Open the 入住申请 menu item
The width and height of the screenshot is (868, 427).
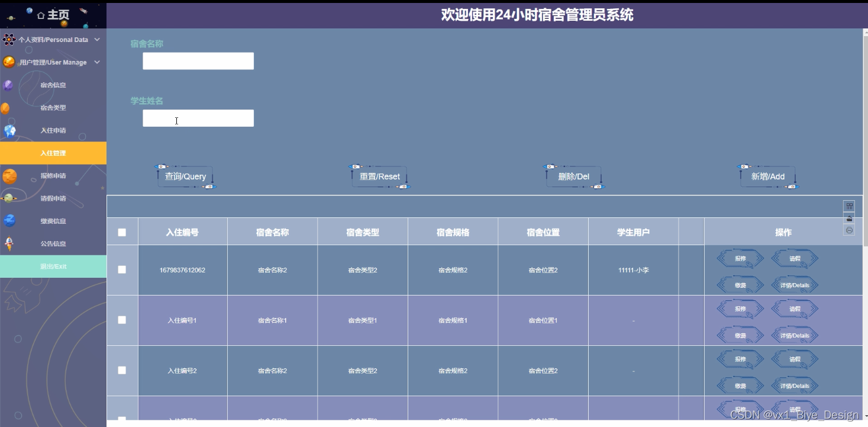click(53, 130)
